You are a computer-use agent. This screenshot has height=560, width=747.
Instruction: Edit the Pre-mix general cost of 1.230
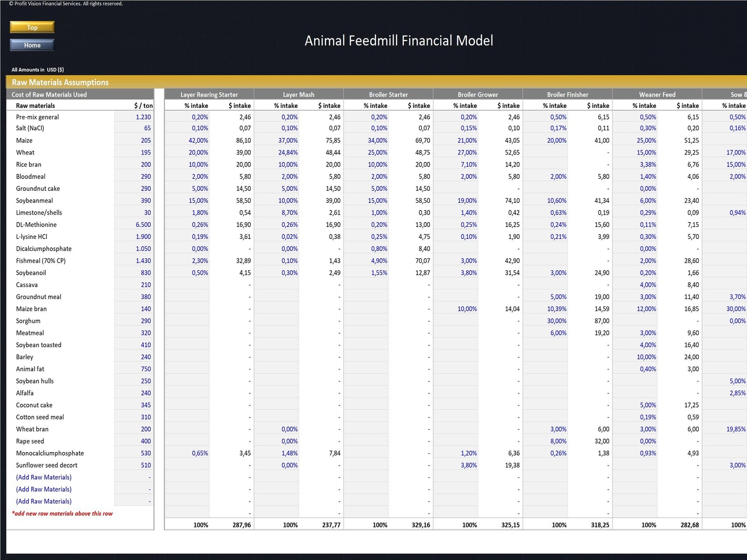click(x=145, y=117)
